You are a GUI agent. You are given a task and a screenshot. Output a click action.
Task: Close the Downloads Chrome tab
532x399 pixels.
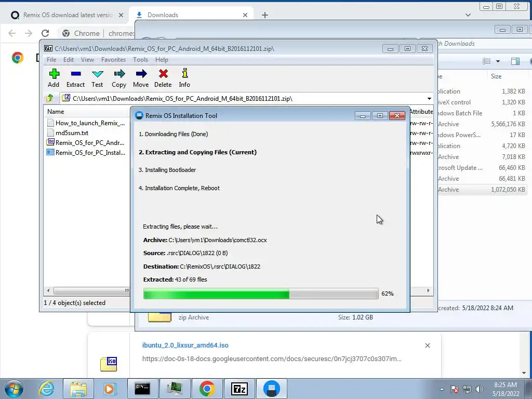[x=245, y=15]
